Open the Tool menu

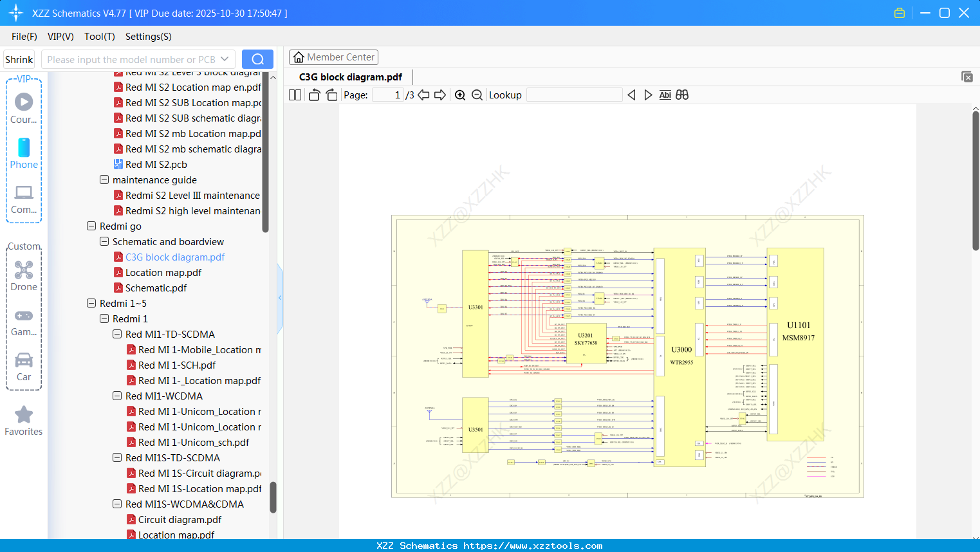tap(99, 37)
